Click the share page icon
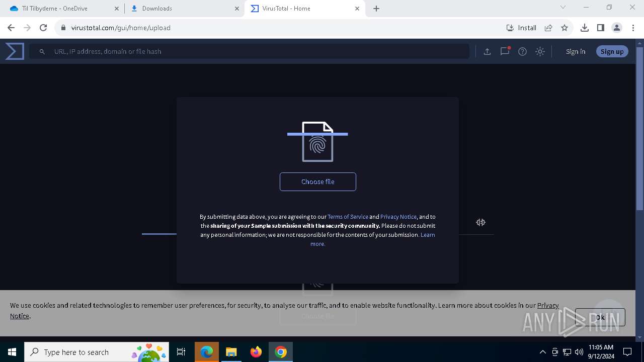Image resolution: width=644 pixels, height=362 pixels. [548, 28]
